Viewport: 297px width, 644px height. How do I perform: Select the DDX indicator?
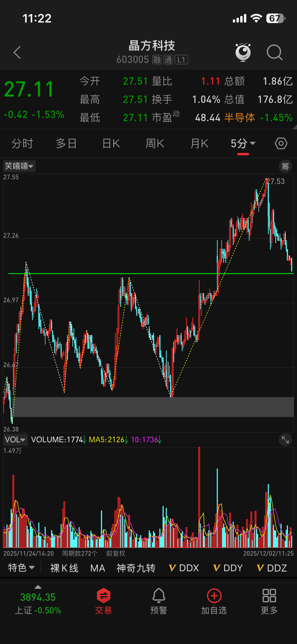[x=184, y=568]
